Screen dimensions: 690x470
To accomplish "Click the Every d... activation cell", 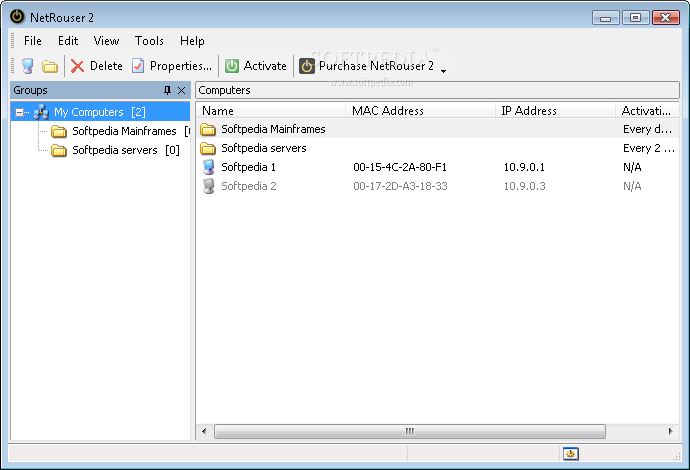I will (x=647, y=129).
